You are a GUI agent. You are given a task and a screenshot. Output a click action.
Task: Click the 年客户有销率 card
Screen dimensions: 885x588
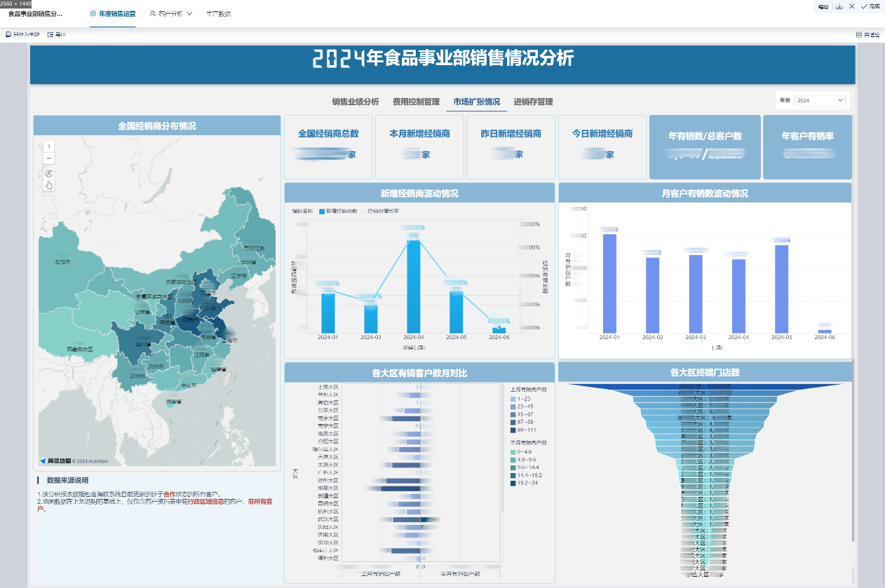(807, 147)
